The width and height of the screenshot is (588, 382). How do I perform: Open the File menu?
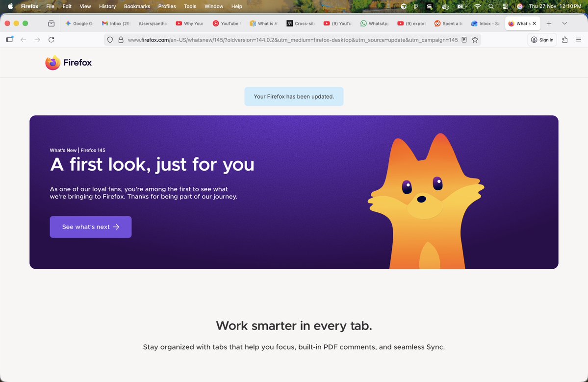[50, 6]
